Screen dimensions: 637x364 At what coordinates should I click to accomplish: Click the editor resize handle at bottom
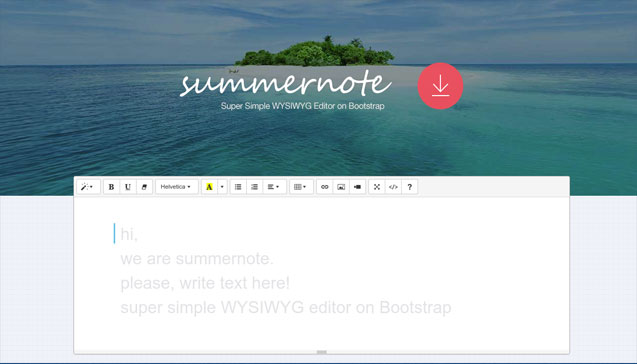point(321,352)
